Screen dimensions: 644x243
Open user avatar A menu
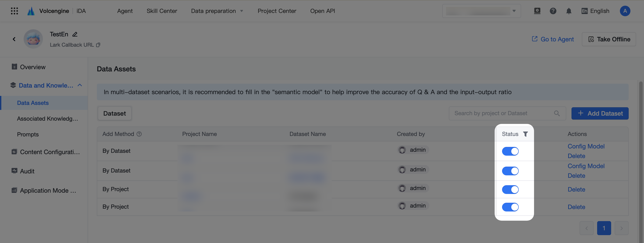click(625, 11)
